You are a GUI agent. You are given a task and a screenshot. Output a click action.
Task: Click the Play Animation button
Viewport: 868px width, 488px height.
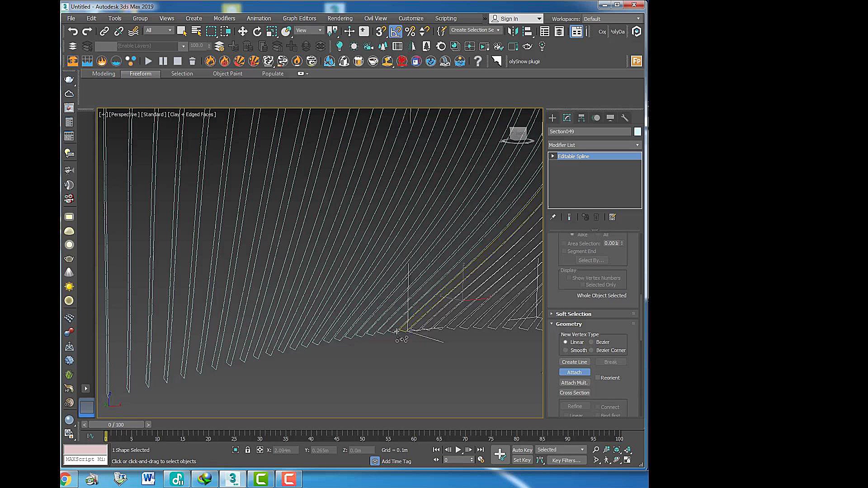(458, 450)
